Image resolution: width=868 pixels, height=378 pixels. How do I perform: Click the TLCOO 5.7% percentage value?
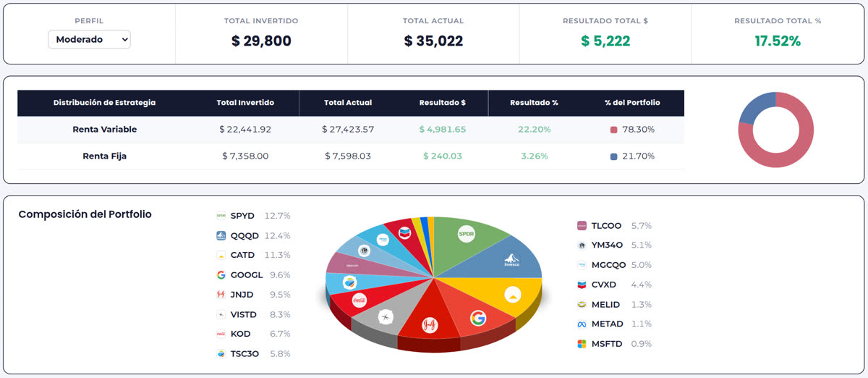[x=642, y=226]
